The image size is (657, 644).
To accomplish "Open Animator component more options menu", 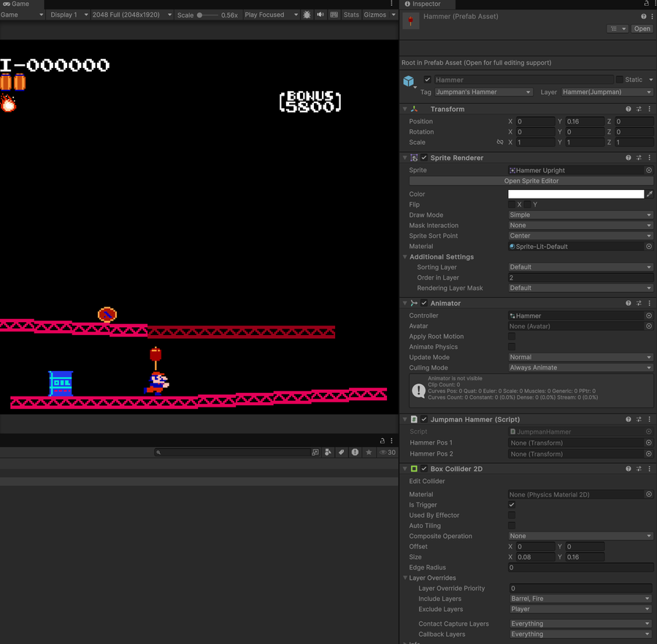I will coord(650,303).
